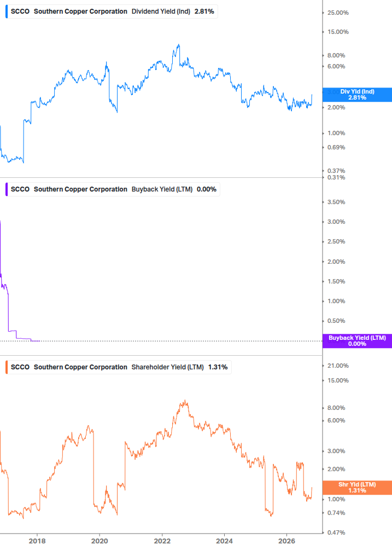Click the 0.00% value in buyback yield legend
Viewport: 392px width, 550px height.
point(207,189)
